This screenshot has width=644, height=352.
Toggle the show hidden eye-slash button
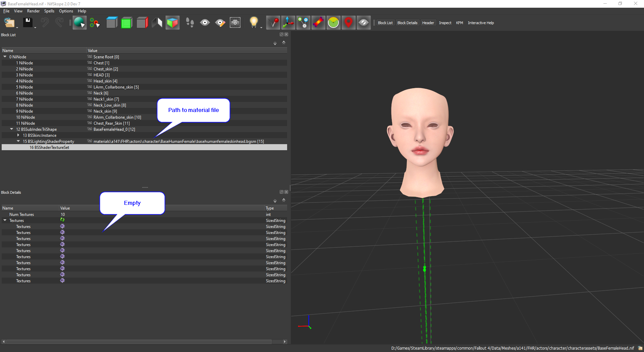point(364,23)
